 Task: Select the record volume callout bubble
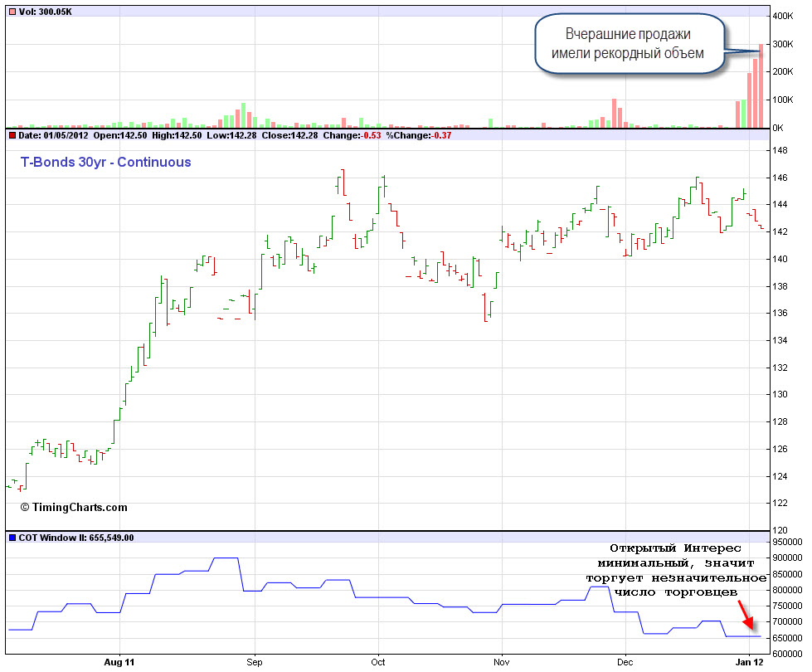pos(629,45)
